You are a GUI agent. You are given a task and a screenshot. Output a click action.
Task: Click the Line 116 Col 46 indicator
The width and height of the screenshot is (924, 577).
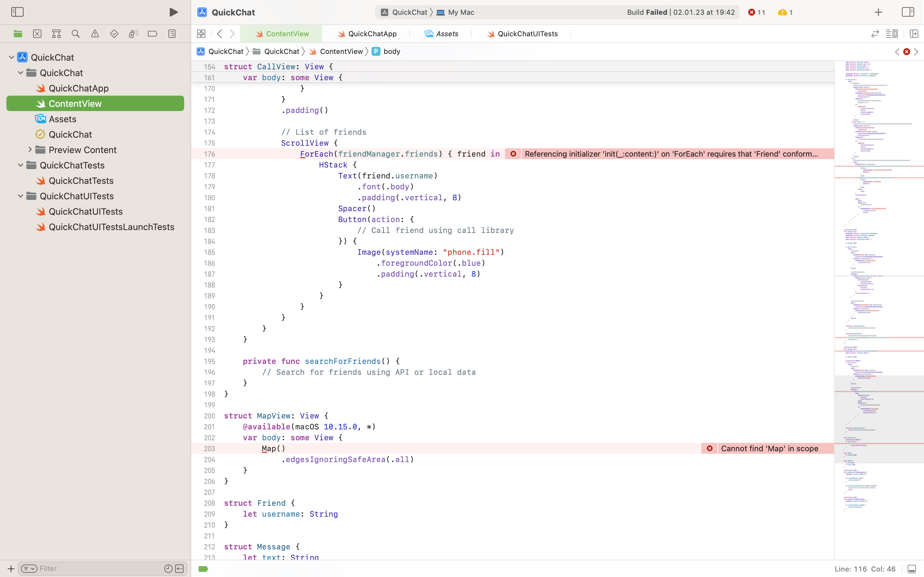[x=865, y=569]
